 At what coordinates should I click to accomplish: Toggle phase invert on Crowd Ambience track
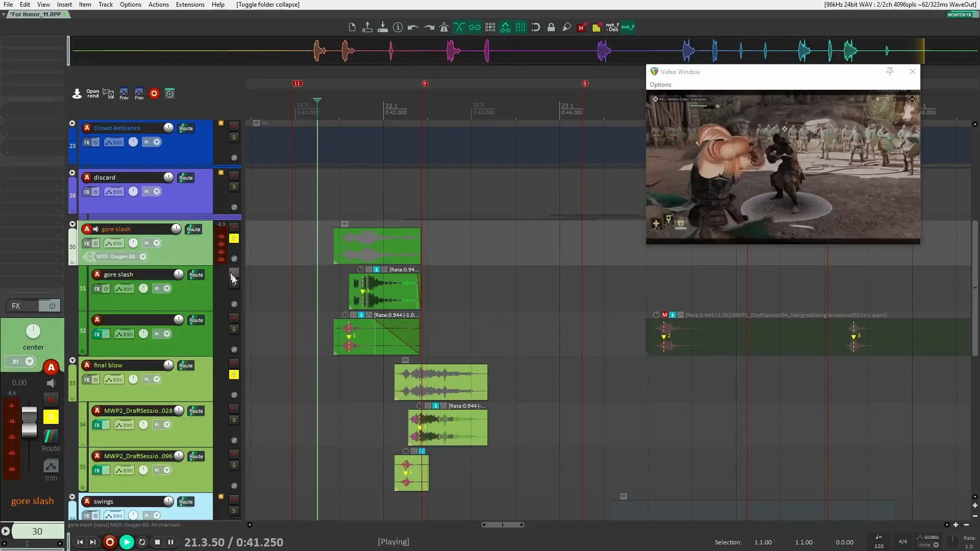[x=234, y=158]
